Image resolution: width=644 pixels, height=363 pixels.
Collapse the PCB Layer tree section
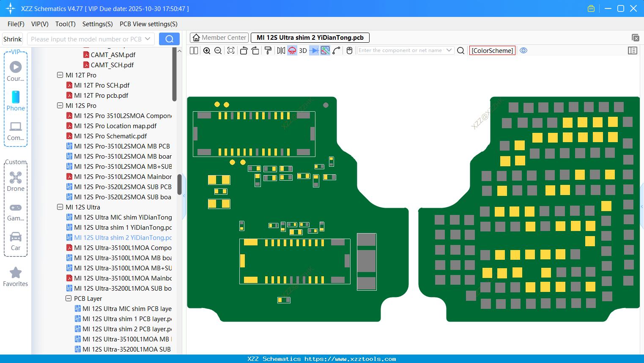(x=68, y=298)
